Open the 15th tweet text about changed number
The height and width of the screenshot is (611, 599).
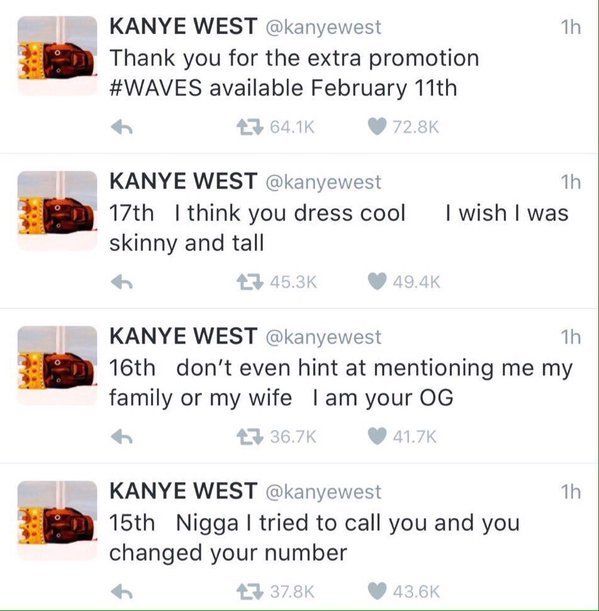[314, 538]
